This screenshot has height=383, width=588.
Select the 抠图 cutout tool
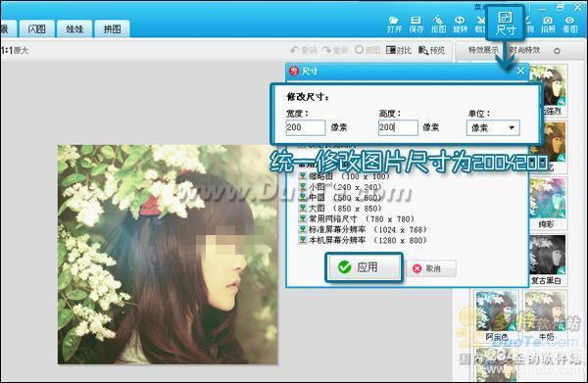438,24
